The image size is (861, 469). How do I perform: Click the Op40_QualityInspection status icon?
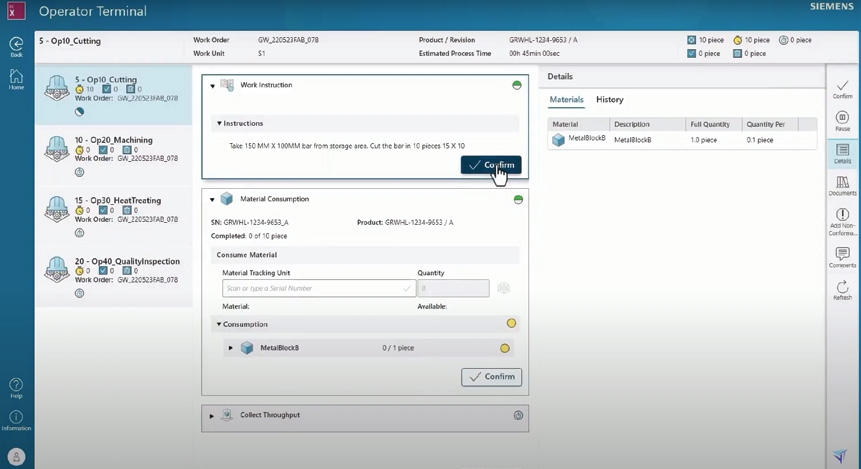[x=80, y=293]
